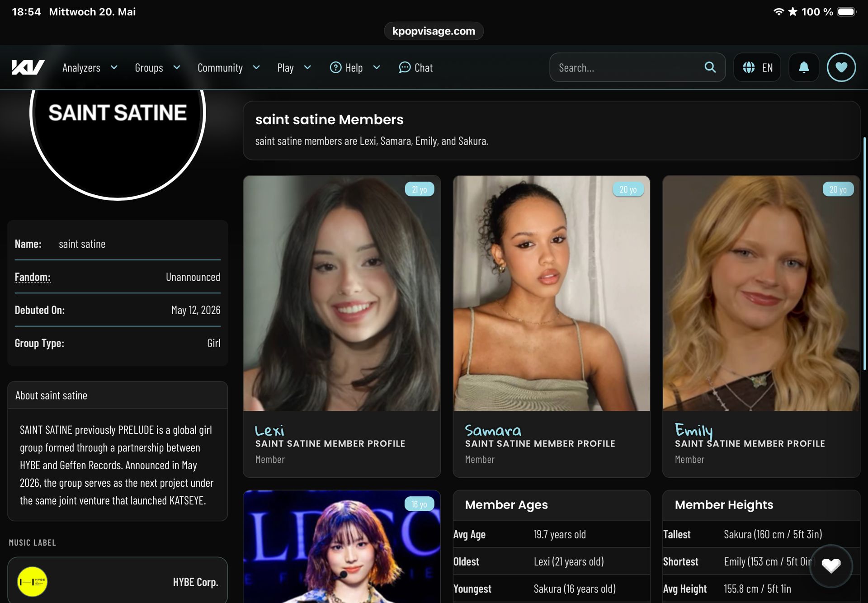Viewport: 868px width, 603px height.
Task: Open the Help menu
Action: [x=355, y=67]
